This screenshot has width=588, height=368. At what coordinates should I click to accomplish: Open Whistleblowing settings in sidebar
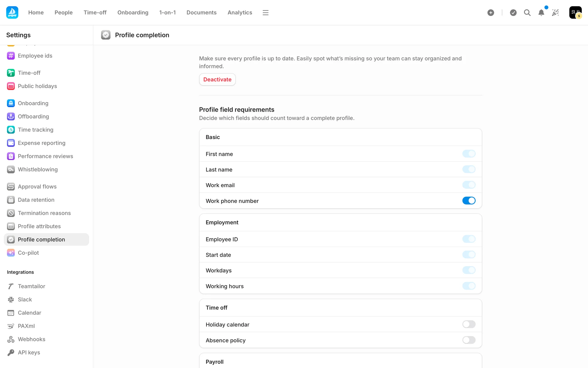(x=38, y=170)
